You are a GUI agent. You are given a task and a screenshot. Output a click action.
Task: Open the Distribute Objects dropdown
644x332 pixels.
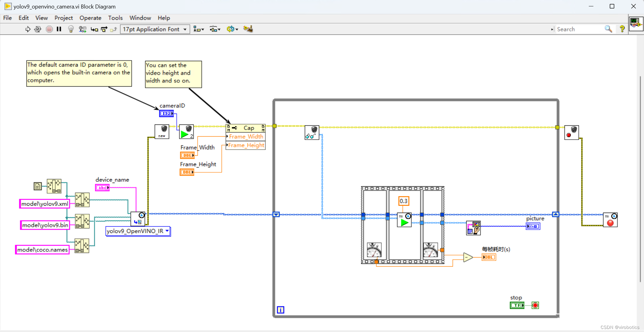215,29
